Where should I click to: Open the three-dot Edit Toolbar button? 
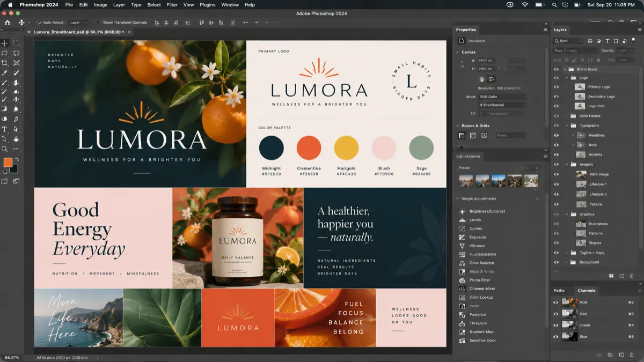(16, 149)
